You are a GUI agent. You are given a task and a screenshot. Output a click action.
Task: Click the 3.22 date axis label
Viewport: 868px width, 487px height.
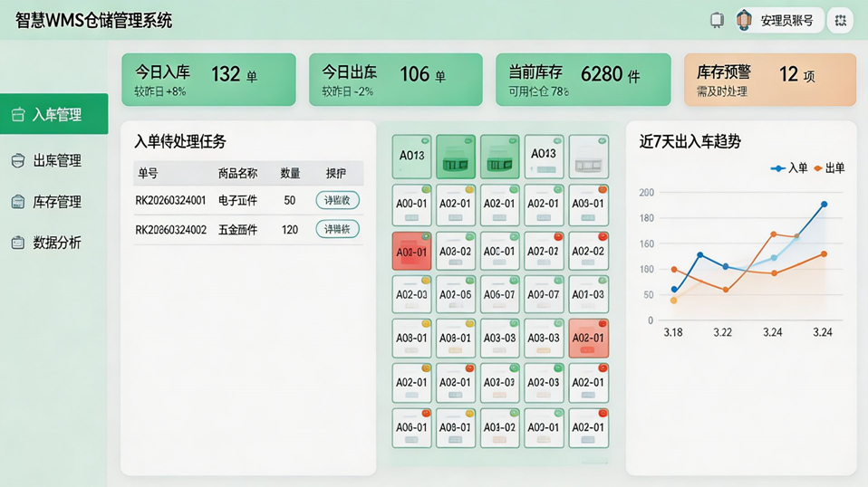[722, 332]
